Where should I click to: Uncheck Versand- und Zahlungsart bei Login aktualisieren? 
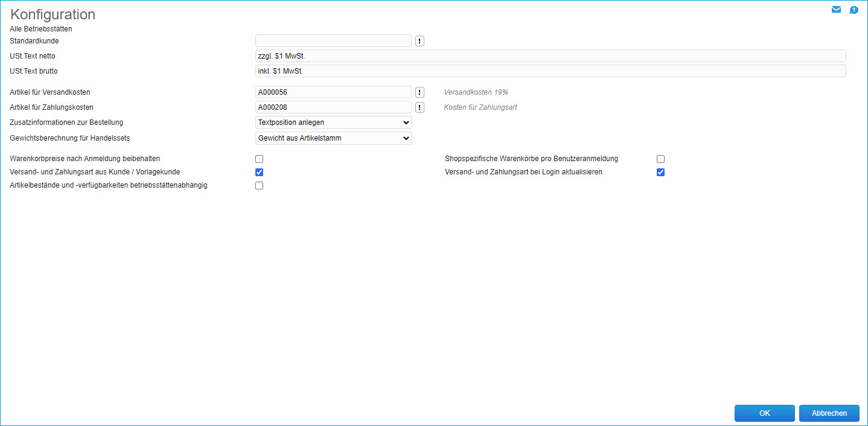[661, 172]
